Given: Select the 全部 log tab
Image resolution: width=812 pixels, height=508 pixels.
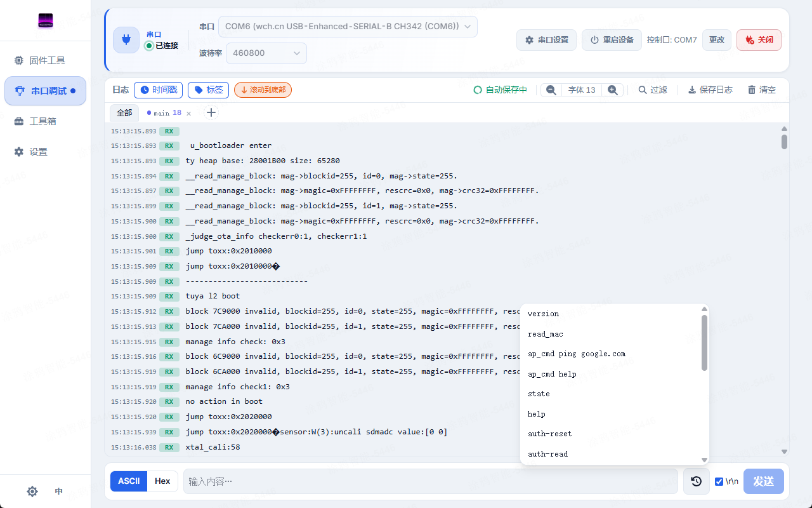Looking at the screenshot, I should [124, 113].
